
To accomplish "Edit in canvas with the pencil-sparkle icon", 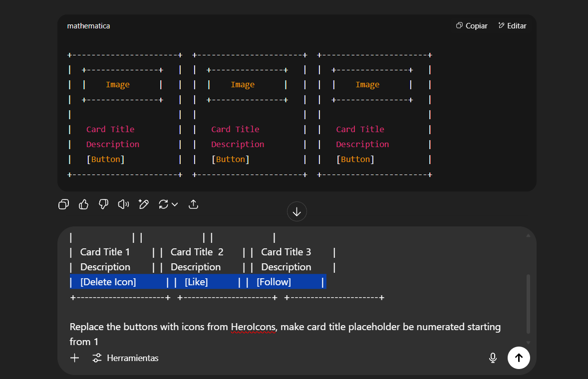I will (143, 204).
